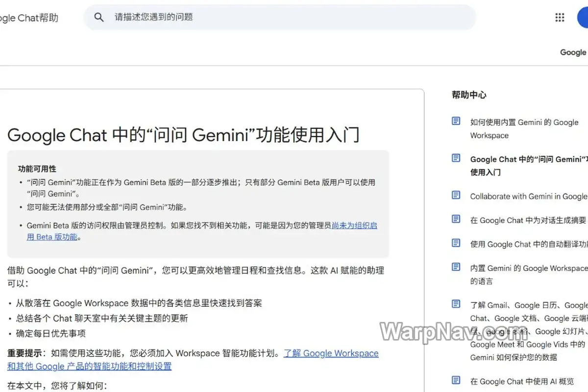Click document icon beside "为对话生成摘要"
This screenshot has width=588, height=392.
pyautogui.click(x=456, y=220)
